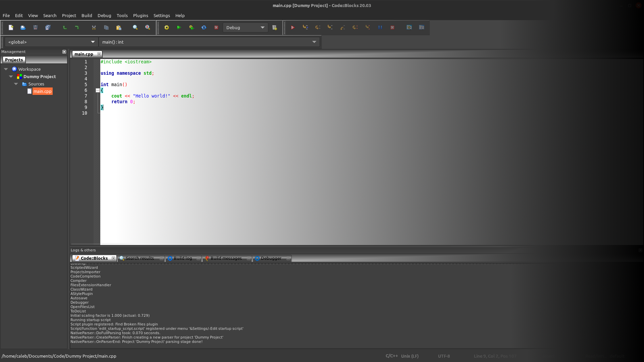
Task: Switch to the Build messages tab
Action: click(x=226, y=258)
